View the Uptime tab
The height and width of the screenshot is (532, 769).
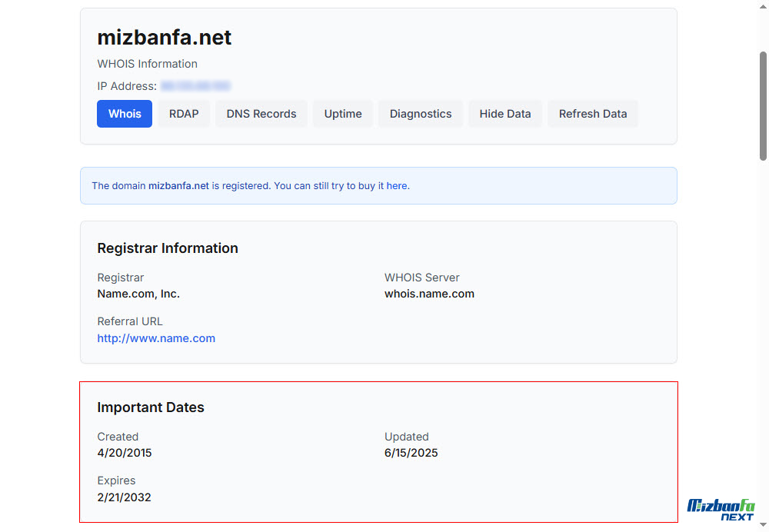pyautogui.click(x=343, y=114)
